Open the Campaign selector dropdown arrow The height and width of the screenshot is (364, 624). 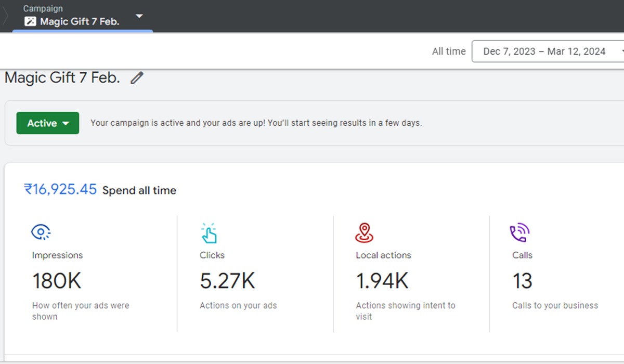[x=139, y=16]
